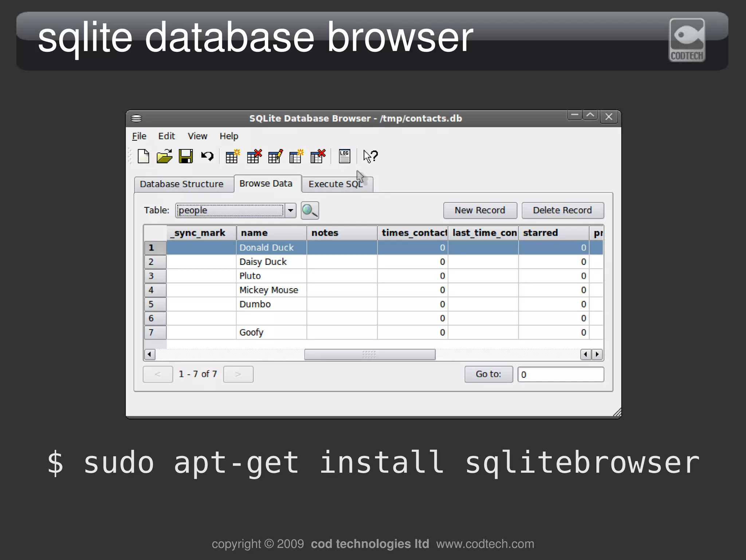
Task: Select the 'Mickey Mouse' name cell
Action: [271, 290]
